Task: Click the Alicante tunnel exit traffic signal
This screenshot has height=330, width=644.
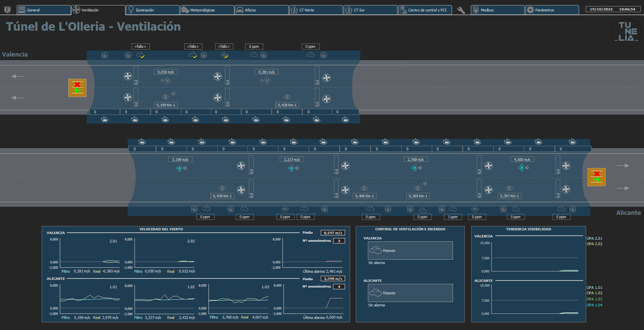Action: (x=597, y=177)
